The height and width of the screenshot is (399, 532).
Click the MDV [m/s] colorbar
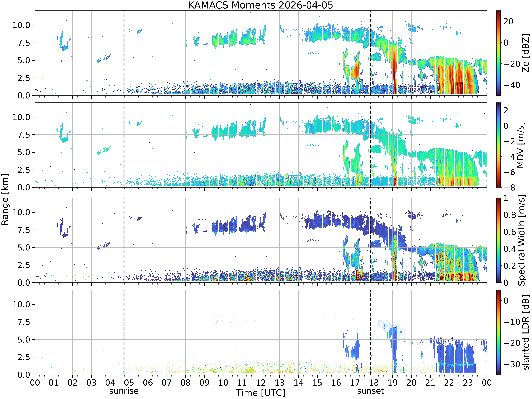point(498,145)
